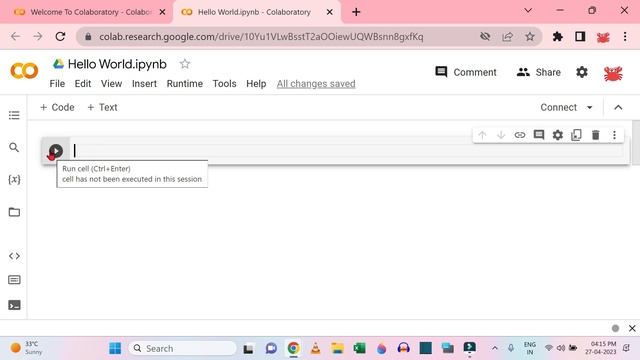This screenshot has height=360, width=640.
Task: Add a new Code cell
Action: pyautogui.click(x=57, y=107)
